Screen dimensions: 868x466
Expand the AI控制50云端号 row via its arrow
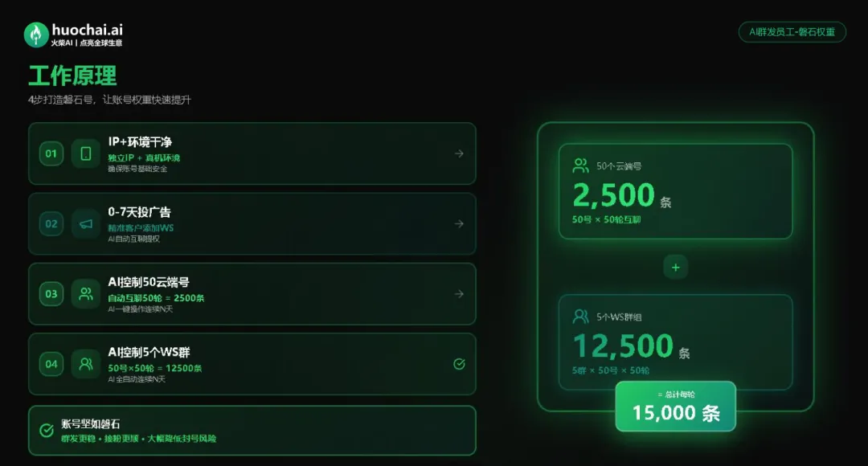459,294
